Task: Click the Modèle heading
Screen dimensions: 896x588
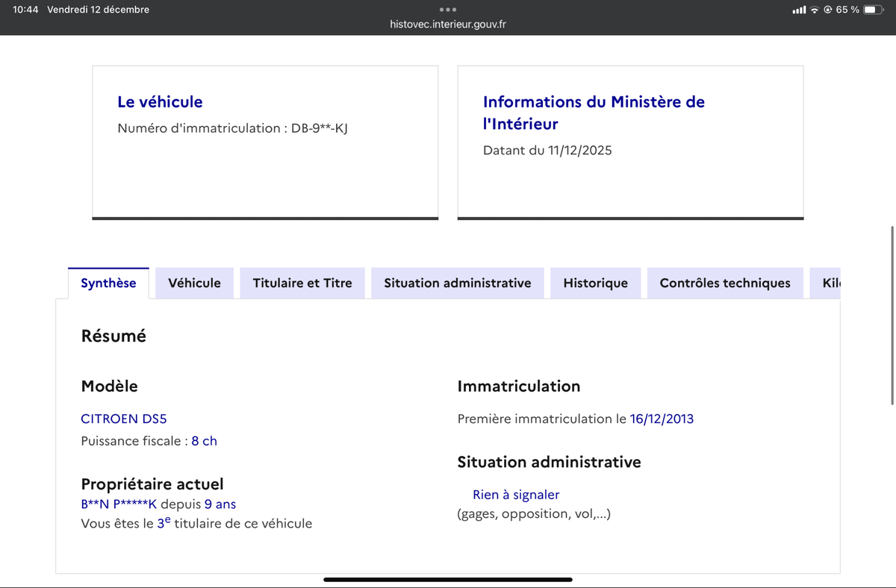Action: [109, 387]
